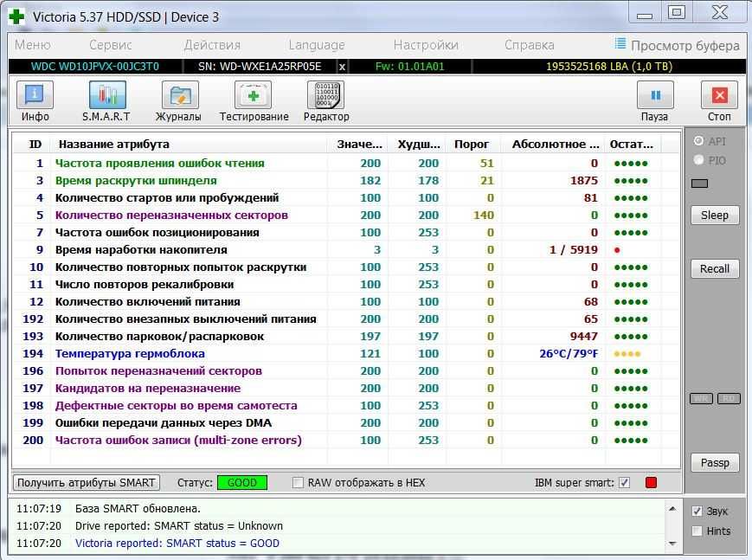Image resolution: width=752 pixels, height=560 pixels.
Task: Open the Инфо drive info panel
Action: 35,95
